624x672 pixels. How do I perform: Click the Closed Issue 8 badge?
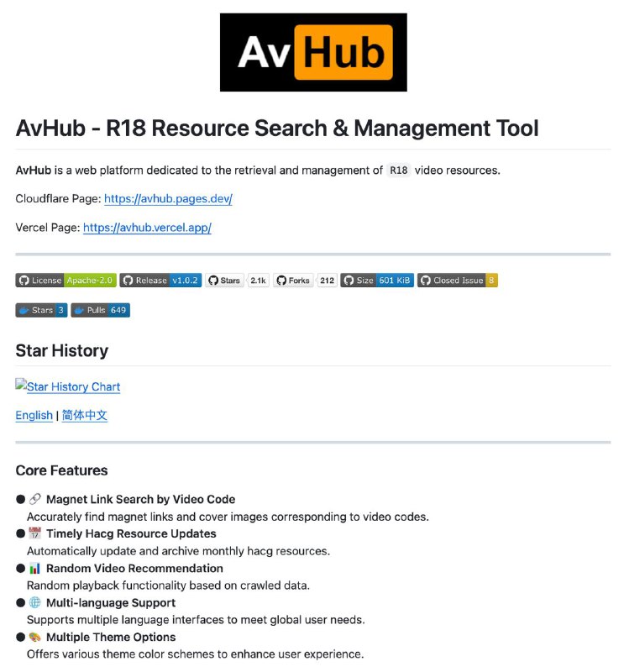click(457, 281)
